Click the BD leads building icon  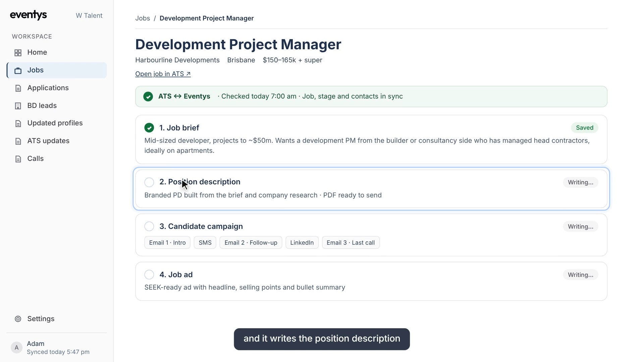coord(18,106)
